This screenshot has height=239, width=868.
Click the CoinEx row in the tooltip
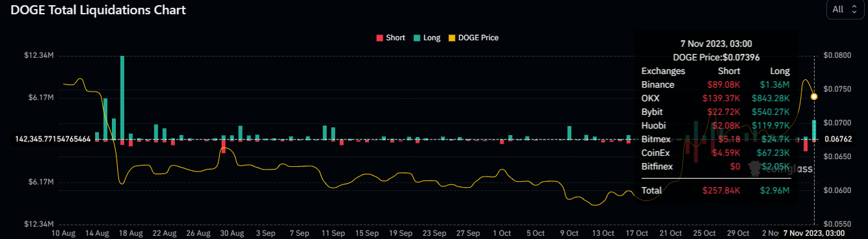tap(716, 153)
